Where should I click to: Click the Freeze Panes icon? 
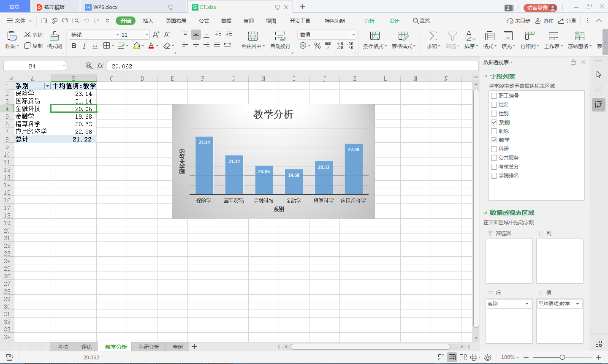(x=579, y=36)
